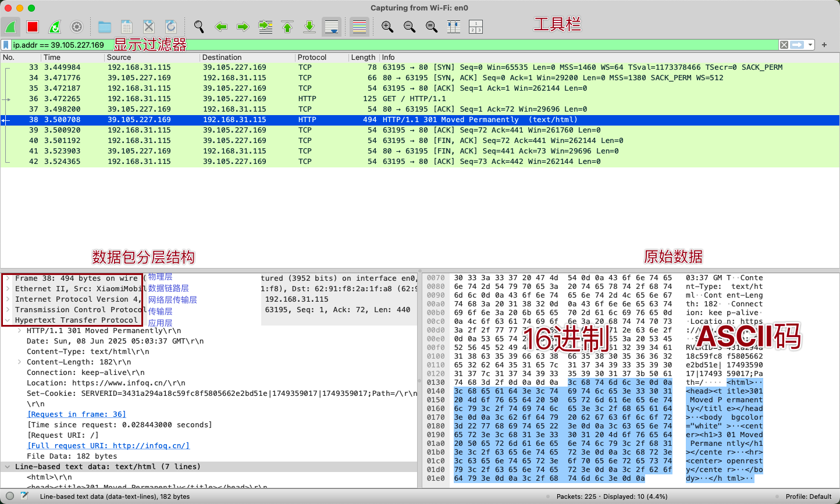The width and height of the screenshot is (840, 504).
Task: Sort by the Length column header
Action: coord(364,58)
